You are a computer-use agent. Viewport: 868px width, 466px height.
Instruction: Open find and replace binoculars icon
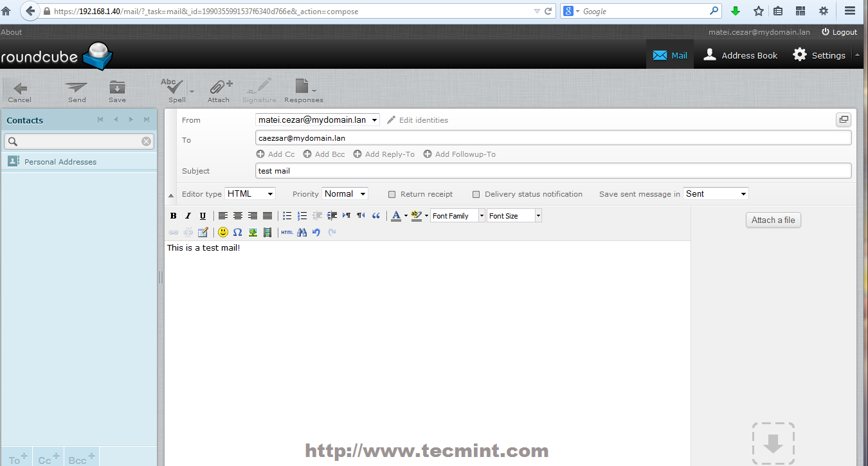[302, 232]
